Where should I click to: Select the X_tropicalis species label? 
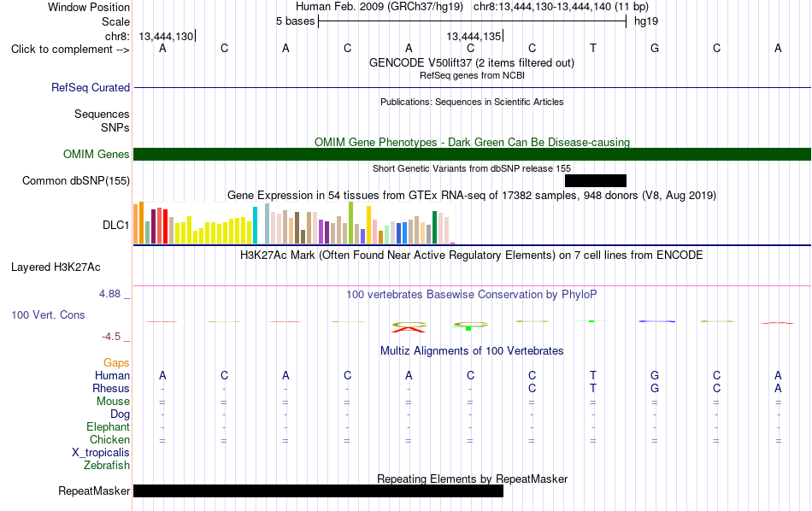(x=101, y=453)
